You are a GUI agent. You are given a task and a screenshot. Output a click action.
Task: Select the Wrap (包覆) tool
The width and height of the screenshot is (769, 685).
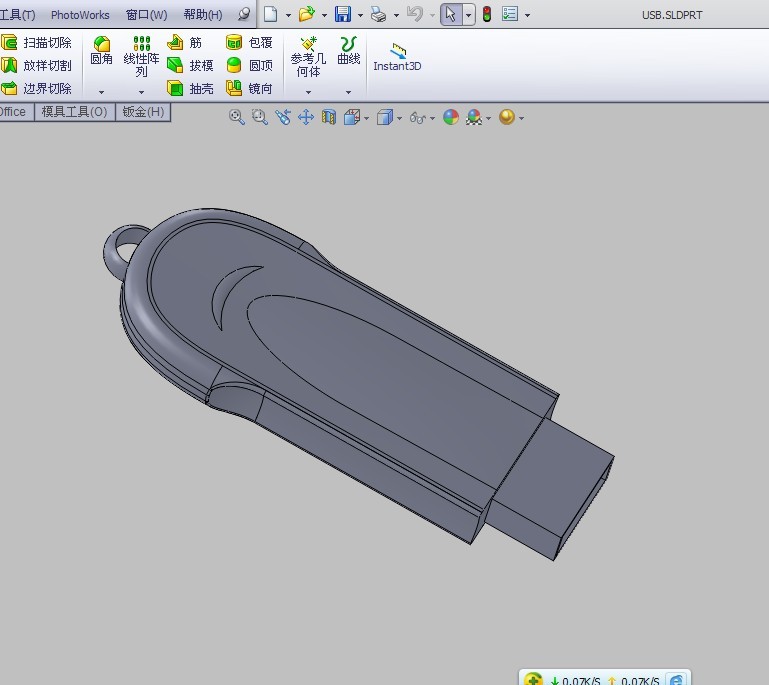pyautogui.click(x=249, y=43)
